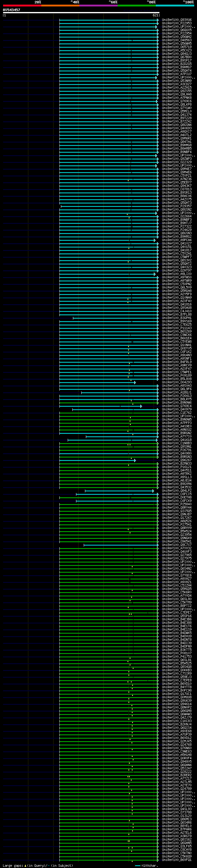Select hit label UniRef100_Q769C4
This screenshot has width=197, height=868.
coord(177,406)
